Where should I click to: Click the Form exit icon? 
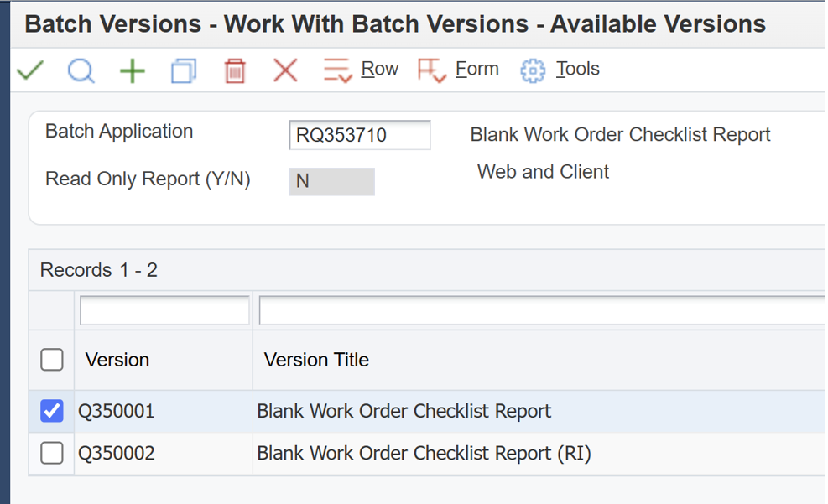click(432, 70)
